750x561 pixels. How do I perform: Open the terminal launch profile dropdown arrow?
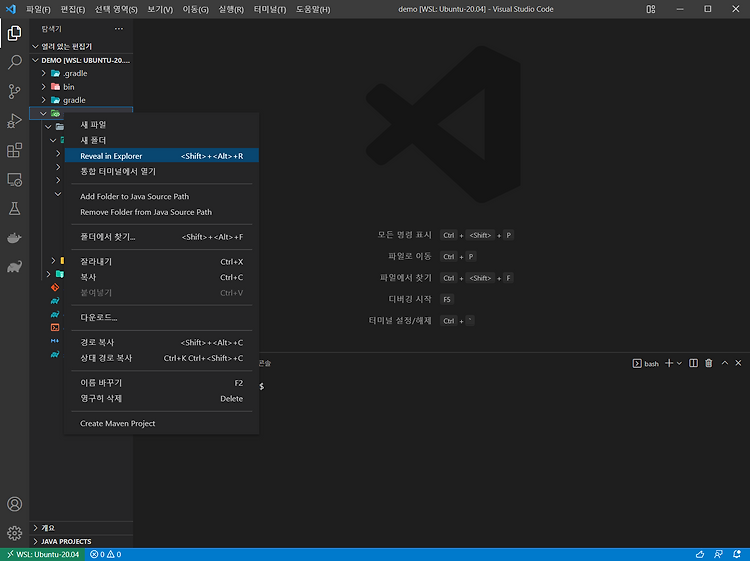click(x=679, y=363)
